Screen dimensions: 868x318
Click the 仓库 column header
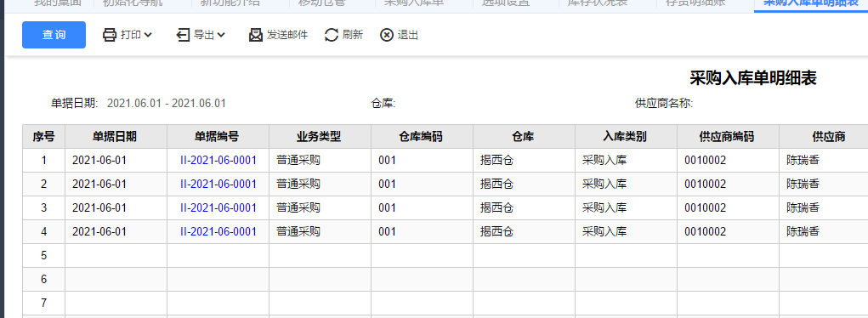[x=524, y=137]
